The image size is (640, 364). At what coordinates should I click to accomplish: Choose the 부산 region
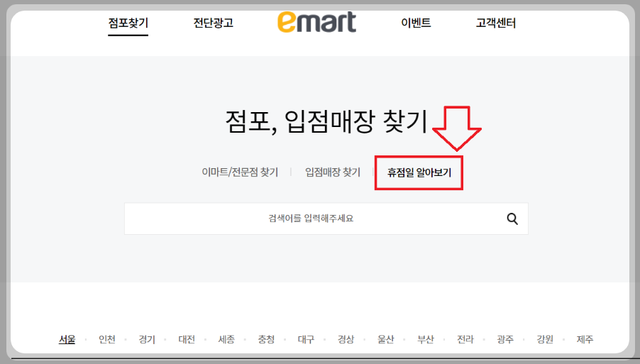[x=426, y=339]
